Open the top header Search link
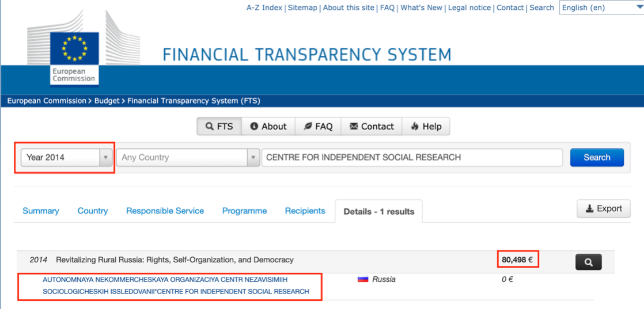The width and height of the screenshot is (644, 309). pos(541,8)
